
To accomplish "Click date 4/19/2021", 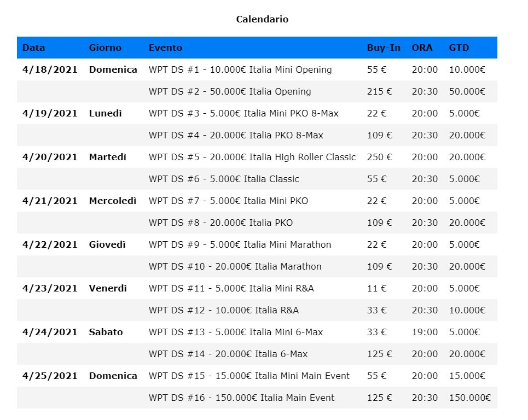I will point(50,113).
